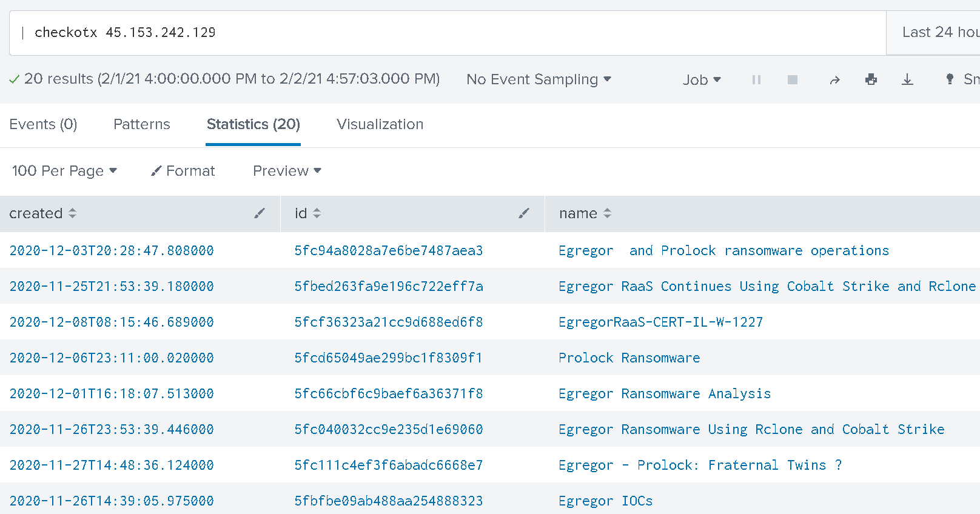980x514 pixels.
Task: Switch to the Visualization tab
Action: coord(380,124)
